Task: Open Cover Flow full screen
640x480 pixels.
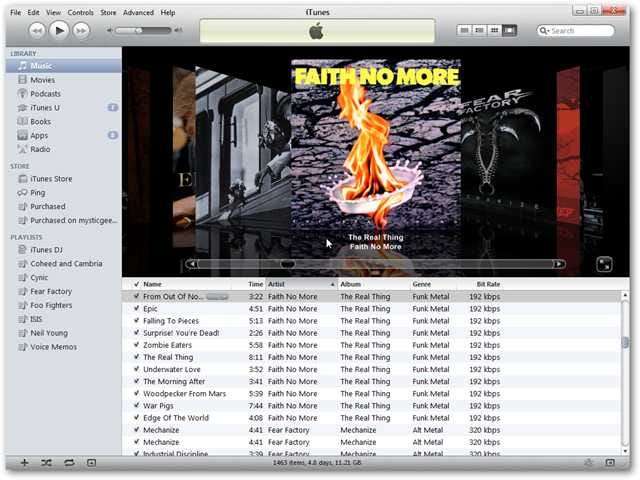Action: 604,264
